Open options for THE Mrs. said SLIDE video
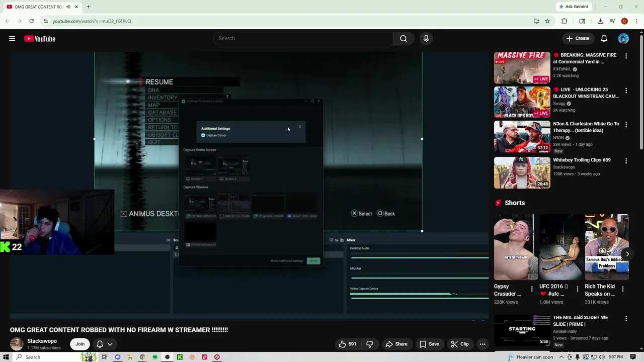The width and height of the screenshot is (644, 362). pyautogui.click(x=626, y=318)
